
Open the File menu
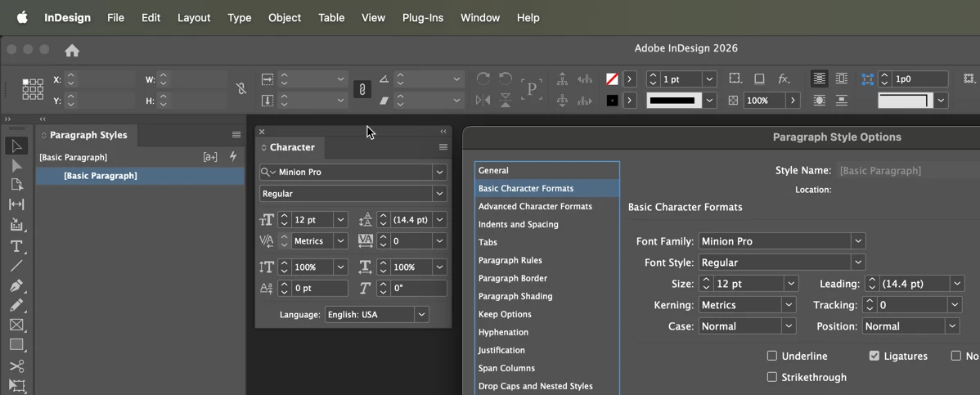click(x=115, y=17)
